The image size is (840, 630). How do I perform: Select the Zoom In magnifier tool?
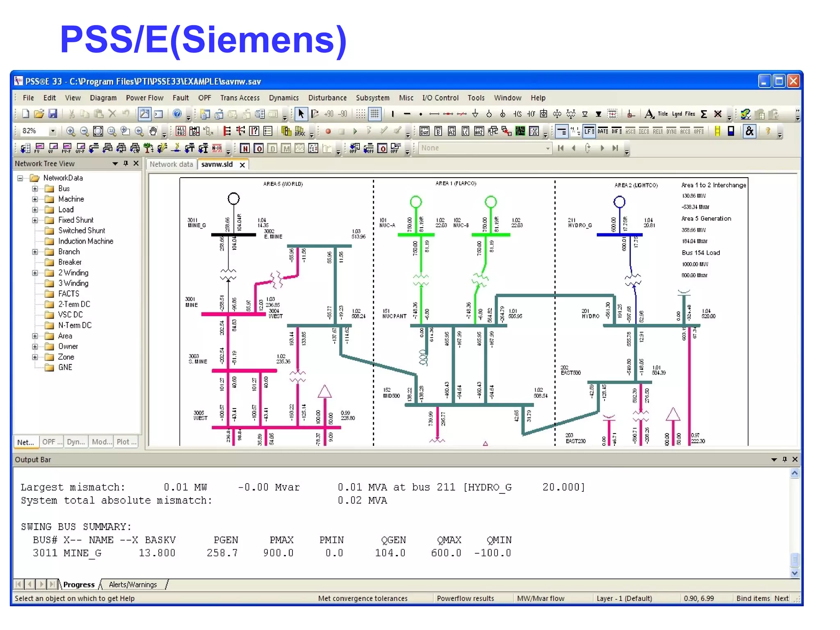coord(71,131)
